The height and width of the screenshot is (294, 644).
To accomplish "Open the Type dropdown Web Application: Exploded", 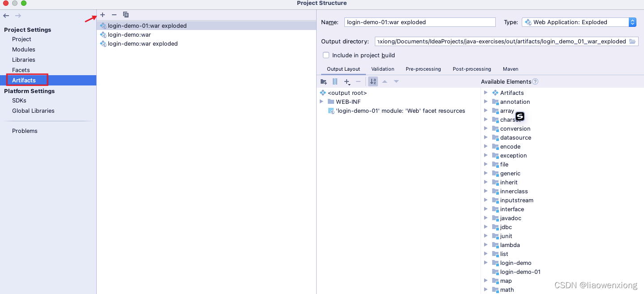I will tap(579, 22).
